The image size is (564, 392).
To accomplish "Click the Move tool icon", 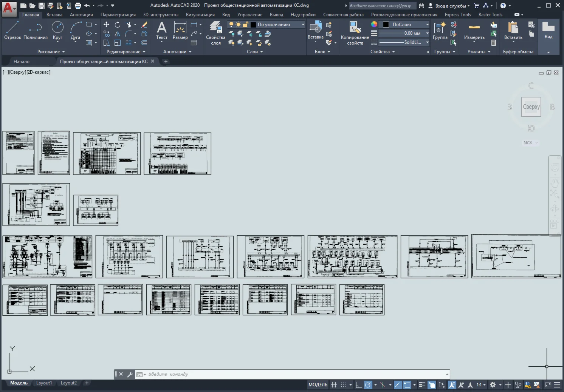I will pos(107,25).
